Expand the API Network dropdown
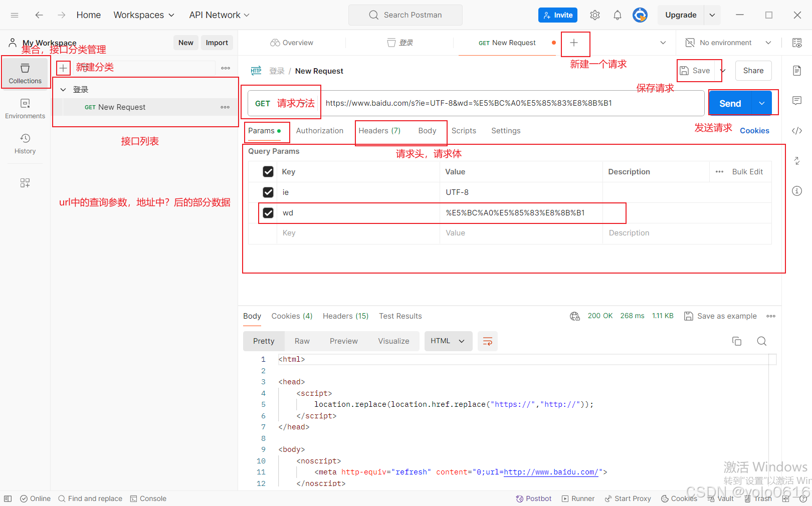Image resolution: width=812 pixels, height=506 pixels. pos(219,15)
